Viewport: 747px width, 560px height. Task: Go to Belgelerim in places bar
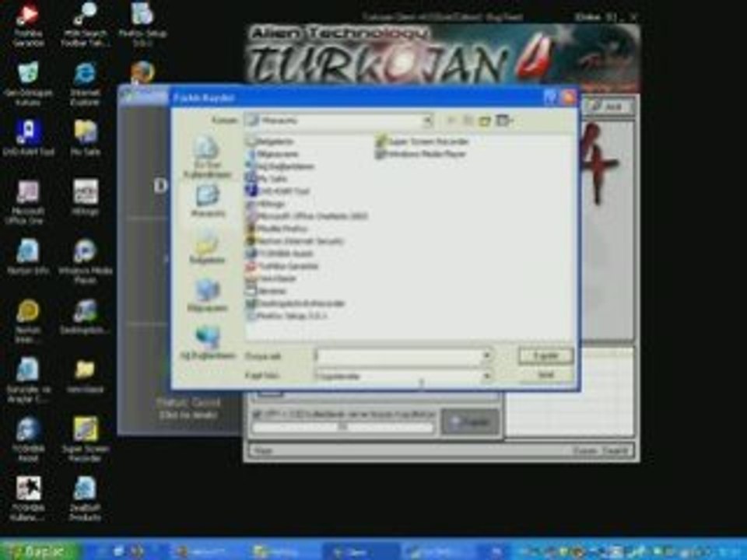coord(207,247)
